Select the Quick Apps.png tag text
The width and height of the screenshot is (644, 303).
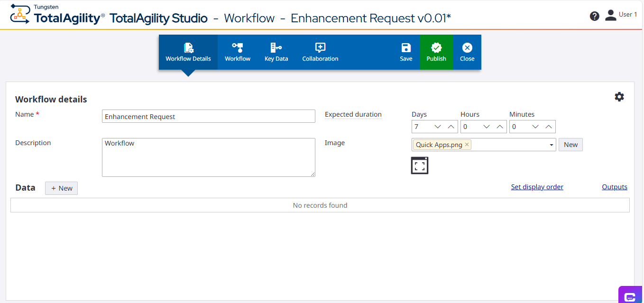click(439, 145)
